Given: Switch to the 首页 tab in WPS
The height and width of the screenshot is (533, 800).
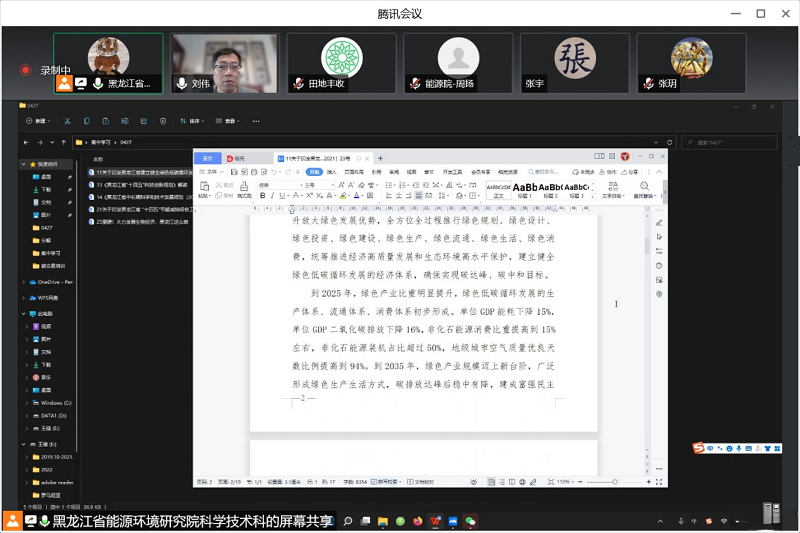Looking at the screenshot, I should click(x=208, y=158).
